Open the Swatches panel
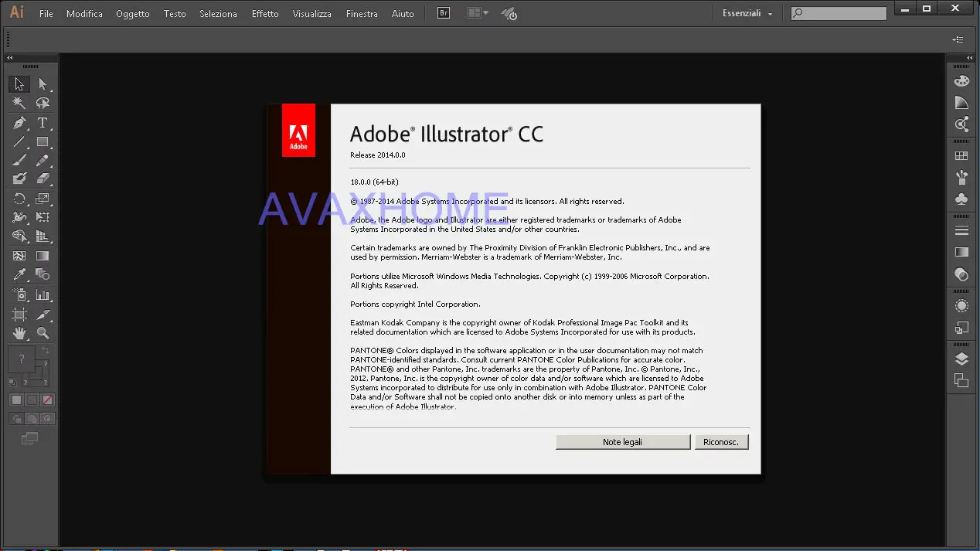Screen dimensions: 980x551 click(x=961, y=155)
